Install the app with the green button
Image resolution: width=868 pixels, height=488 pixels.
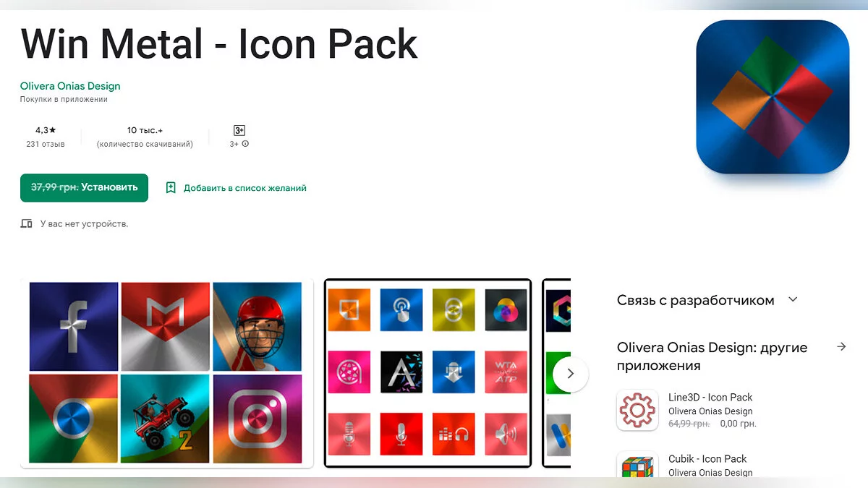tap(84, 187)
